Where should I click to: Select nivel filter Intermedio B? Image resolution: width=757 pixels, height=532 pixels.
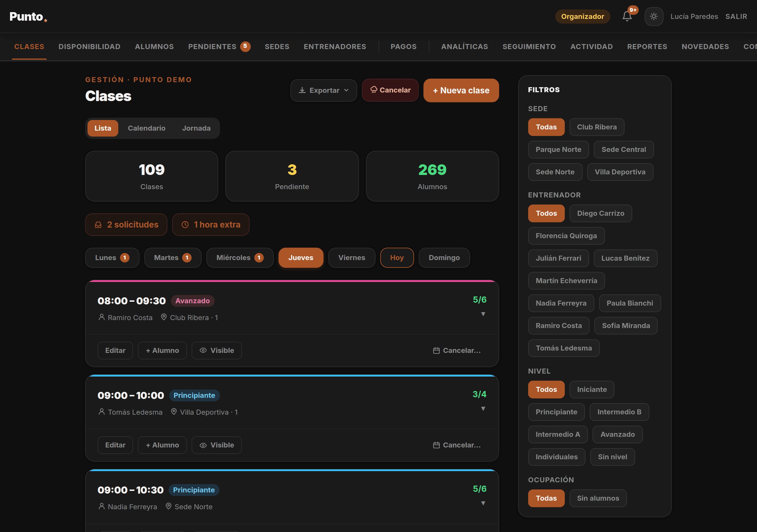[619, 412]
